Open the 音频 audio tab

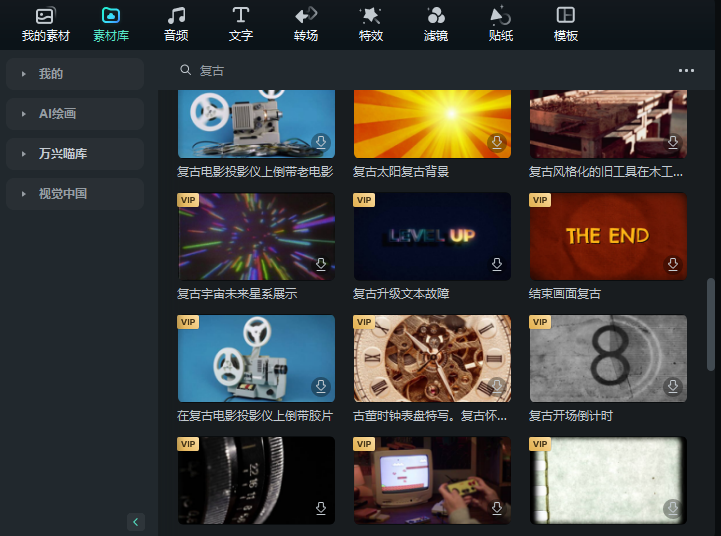176,25
